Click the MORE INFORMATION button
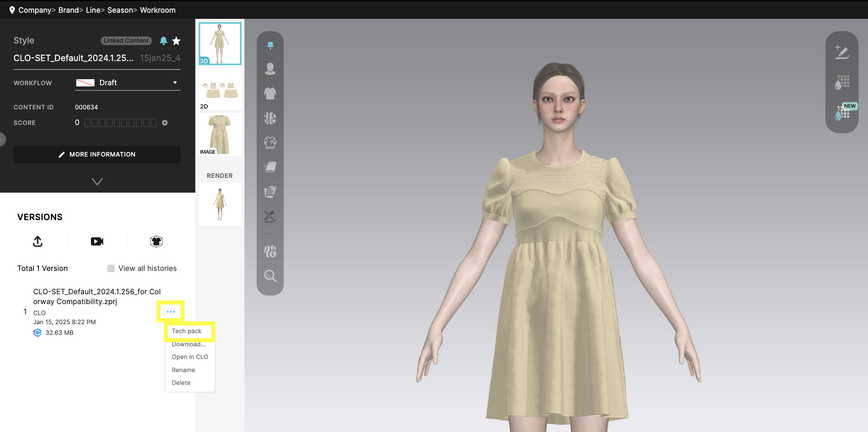 (97, 155)
